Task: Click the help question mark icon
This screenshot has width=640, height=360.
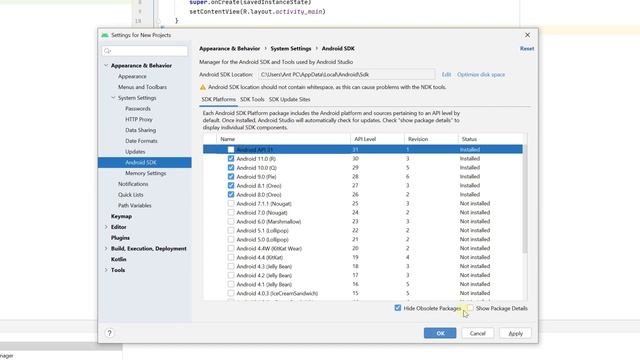Action: coord(109,333)
